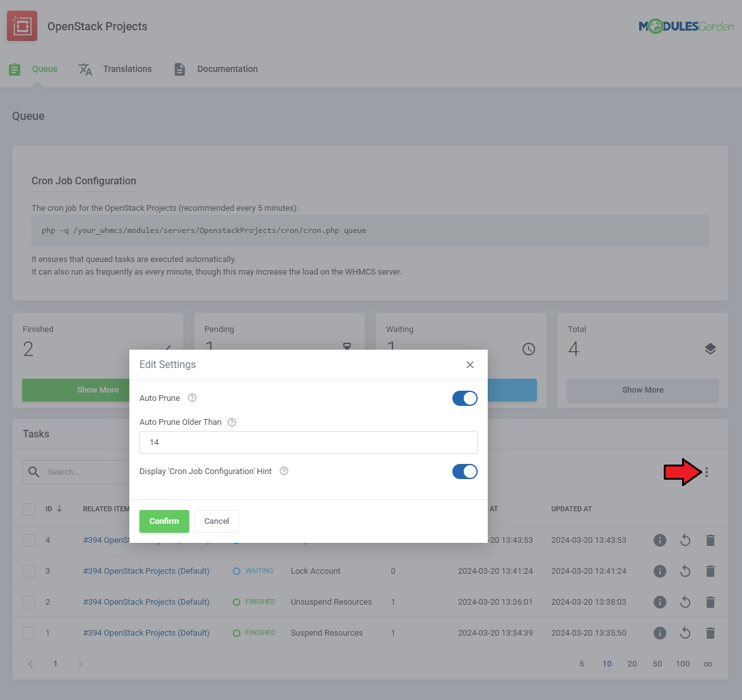Close the Edit Settings dialog
Screen dimensions: 742x700
pyautogui.click(x=470, y=364)
